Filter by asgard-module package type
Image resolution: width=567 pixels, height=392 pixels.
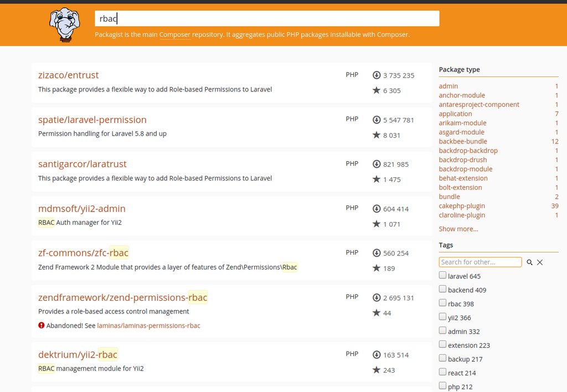pos(461,132)
